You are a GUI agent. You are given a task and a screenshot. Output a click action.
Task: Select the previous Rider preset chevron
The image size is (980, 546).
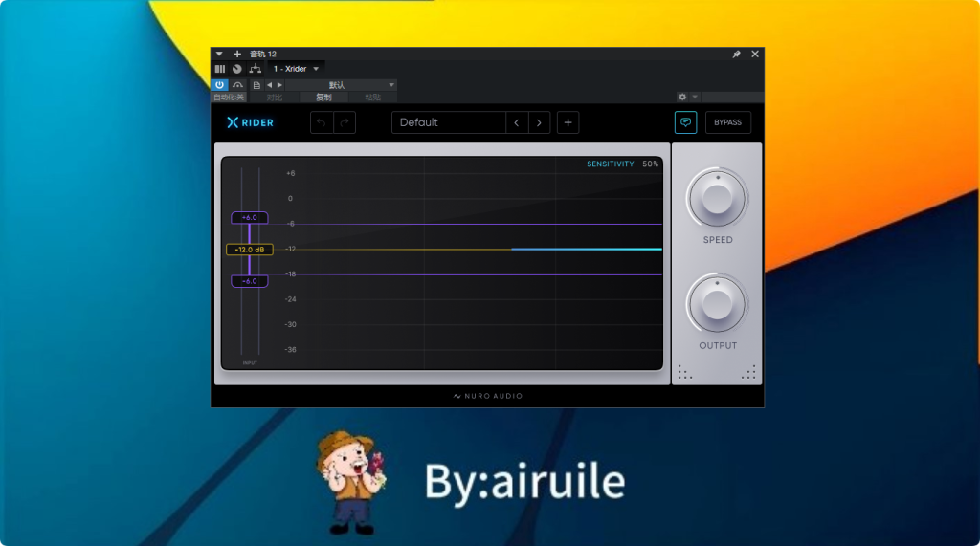(x=517, y=122)
